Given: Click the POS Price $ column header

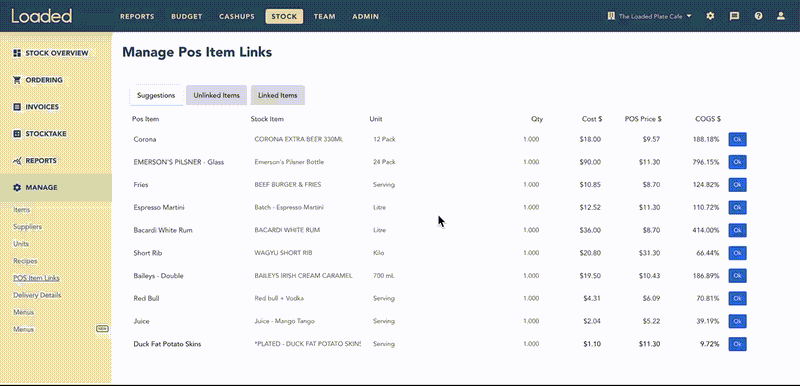Looking at the screenshot, I should [x=643, y=119].
